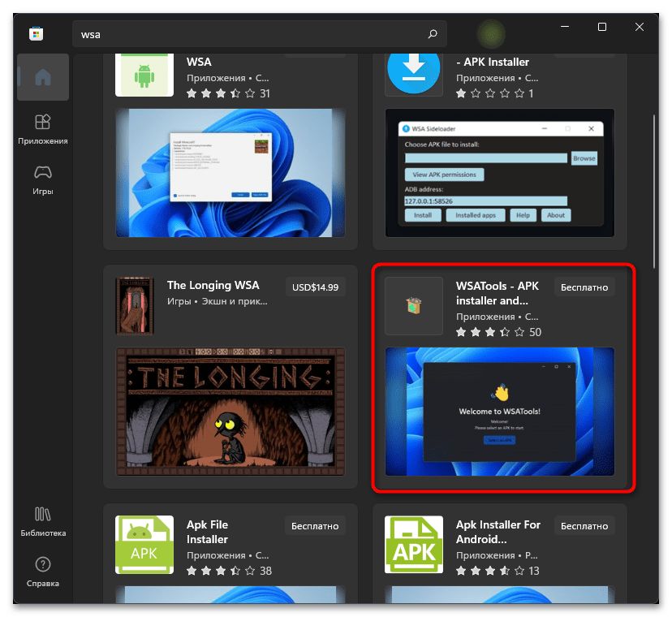Click the WSA rating stars with 31
The image size is (672, 617).
point(228,93)
